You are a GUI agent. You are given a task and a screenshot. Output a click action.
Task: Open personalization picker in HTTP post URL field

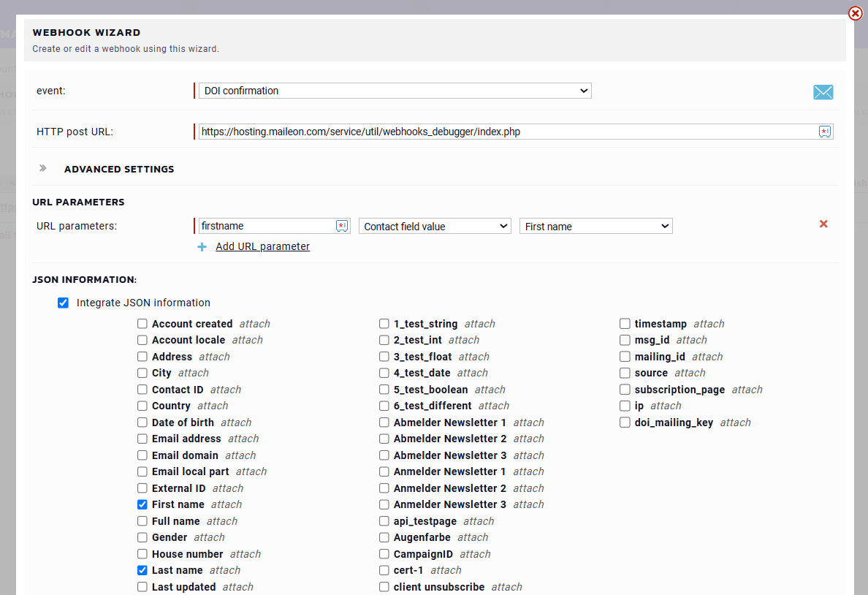(825, 132)
